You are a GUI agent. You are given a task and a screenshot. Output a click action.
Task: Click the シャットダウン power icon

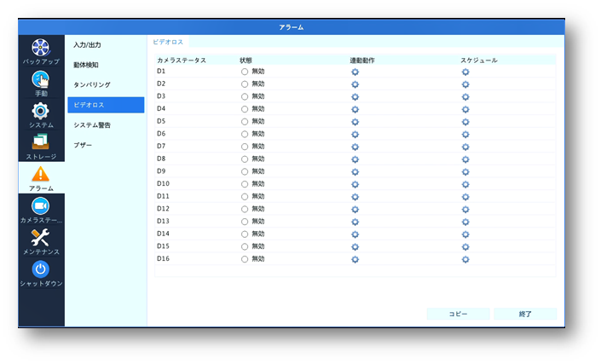[41, 269]
